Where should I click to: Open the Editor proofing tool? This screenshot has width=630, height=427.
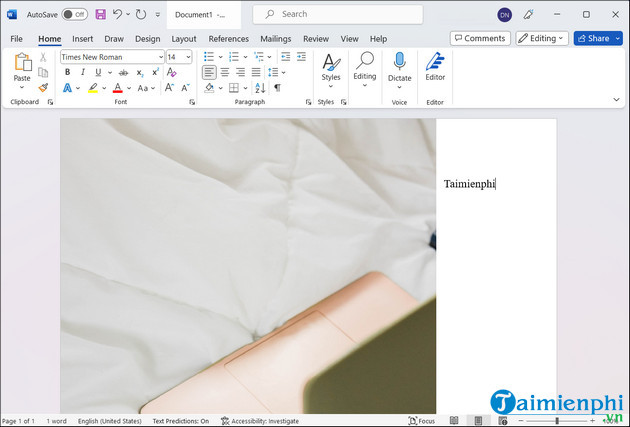coord(435,66)
